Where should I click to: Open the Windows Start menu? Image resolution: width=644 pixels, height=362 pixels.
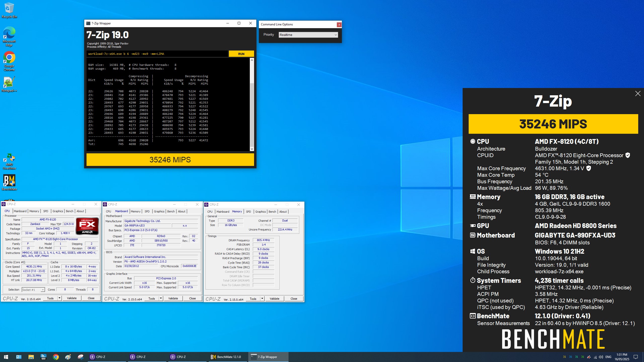[6, 357]
